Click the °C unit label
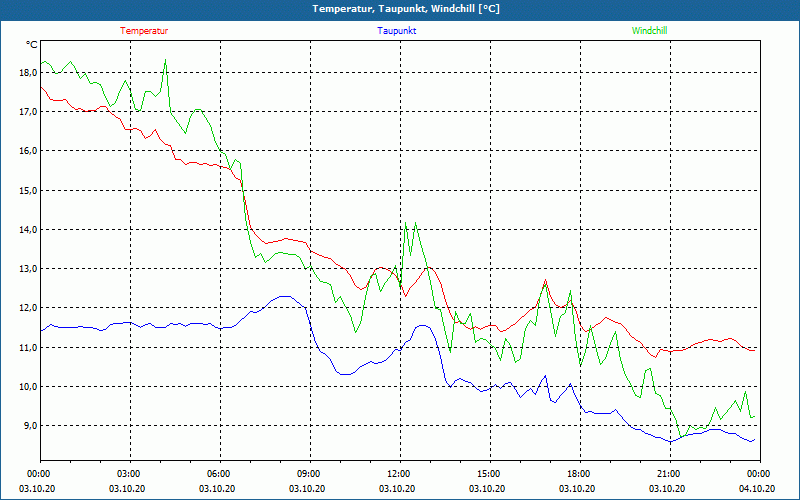This screenshot has width=800, height=500. point(32,45)
